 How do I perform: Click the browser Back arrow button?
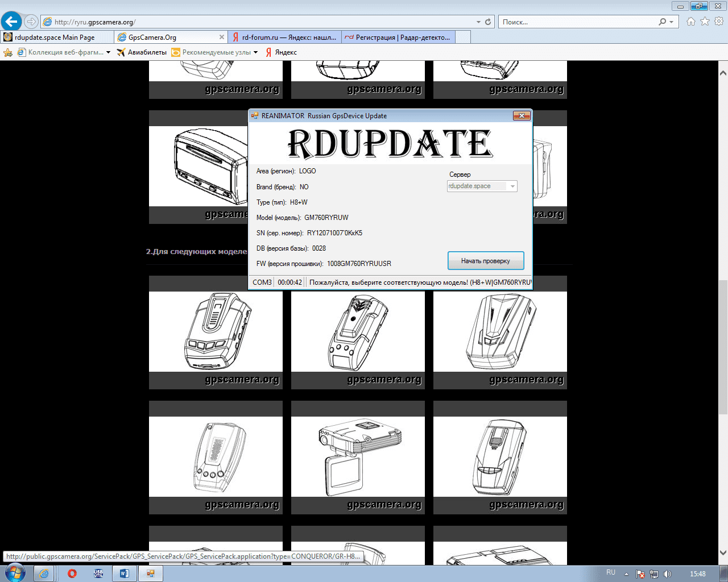pos(11,22)
